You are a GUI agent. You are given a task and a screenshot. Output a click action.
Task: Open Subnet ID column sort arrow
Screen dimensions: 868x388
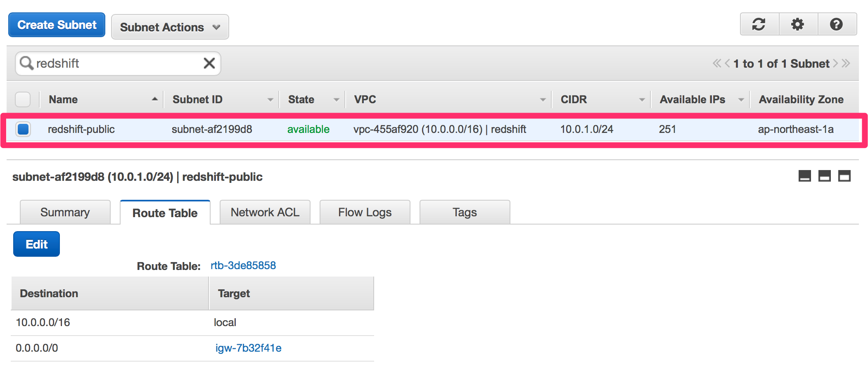(x=270, y=99)
